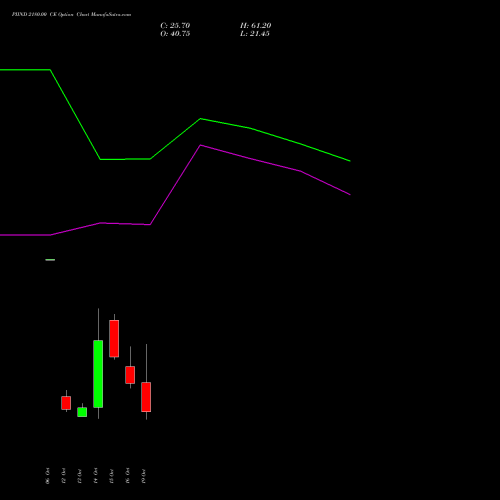Click the peak of the purple line
This screenshot has height=500, width=500.
pos(200,145)
